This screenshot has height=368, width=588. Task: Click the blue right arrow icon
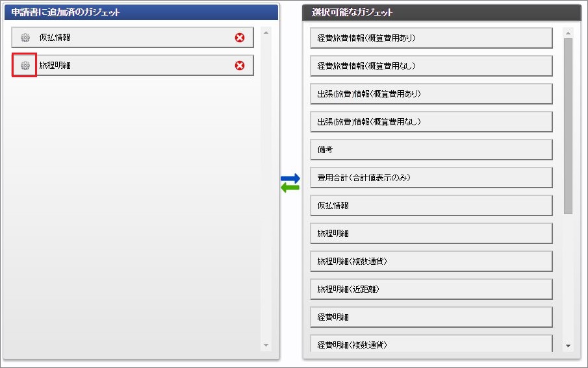[290, 178]
